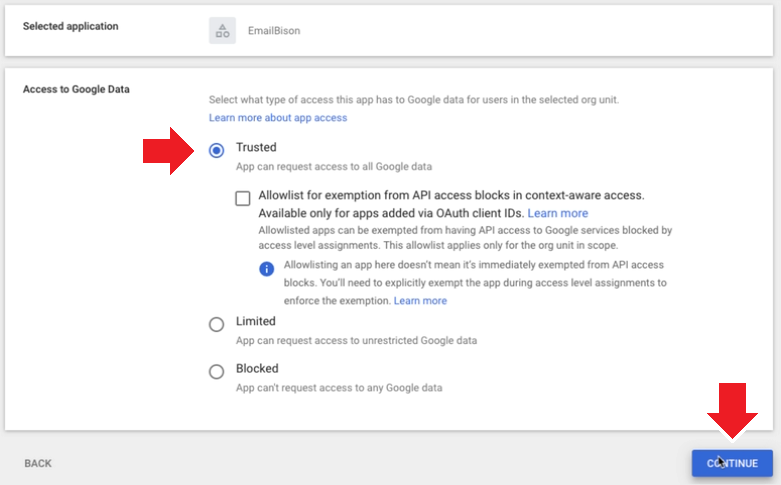The width and height of the screenshot is (781, 485).
Task: Click the EmailBison app icon
Action: (x=222, y=31)
